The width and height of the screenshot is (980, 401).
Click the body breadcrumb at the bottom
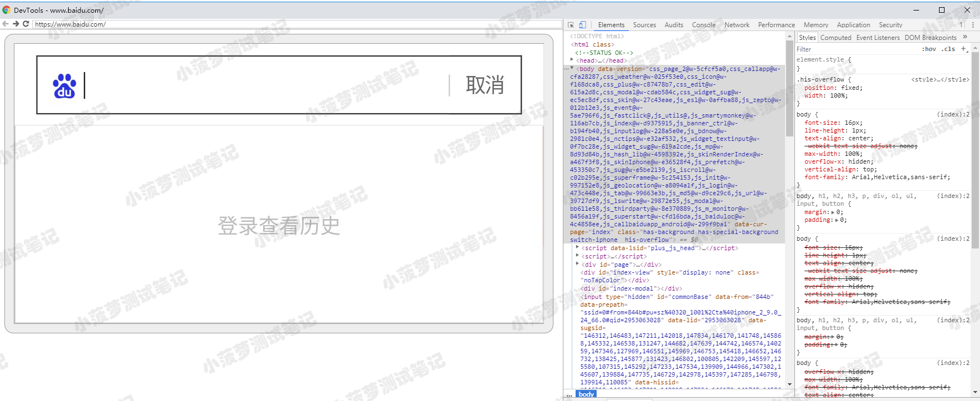point(586,394)
